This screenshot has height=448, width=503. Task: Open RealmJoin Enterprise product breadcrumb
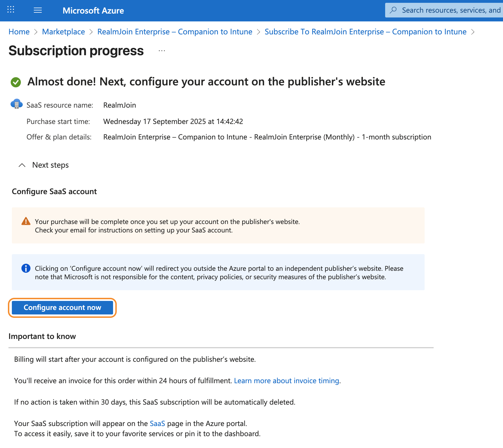coord(175,32)
